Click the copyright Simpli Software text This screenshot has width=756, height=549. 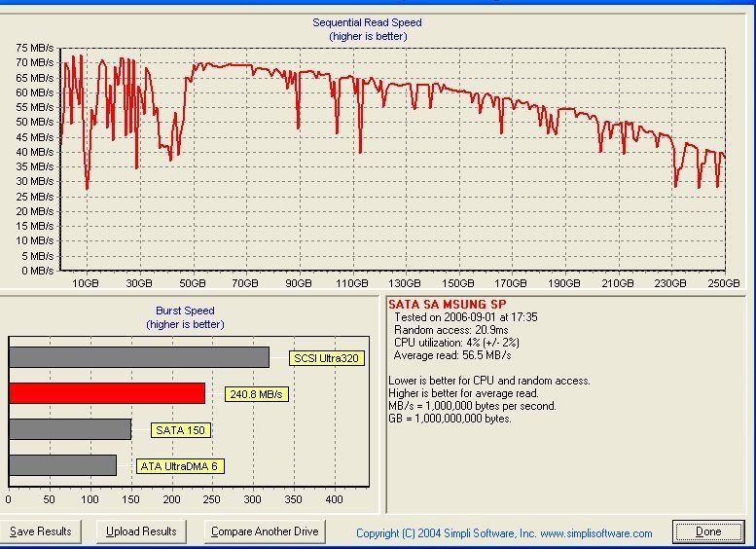pos(504,533)
